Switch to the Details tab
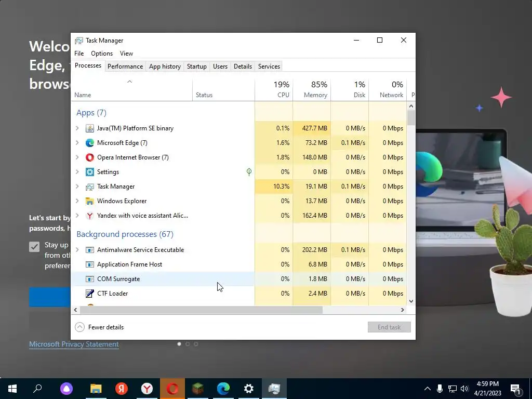This screenshot has width=532, height=399. 243,66
